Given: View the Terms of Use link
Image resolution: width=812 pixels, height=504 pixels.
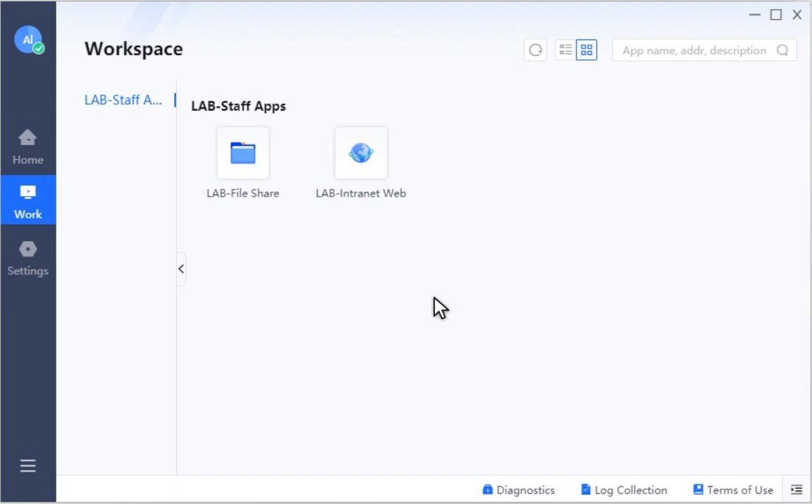Looking at the screenshot, I should [733, 490].
